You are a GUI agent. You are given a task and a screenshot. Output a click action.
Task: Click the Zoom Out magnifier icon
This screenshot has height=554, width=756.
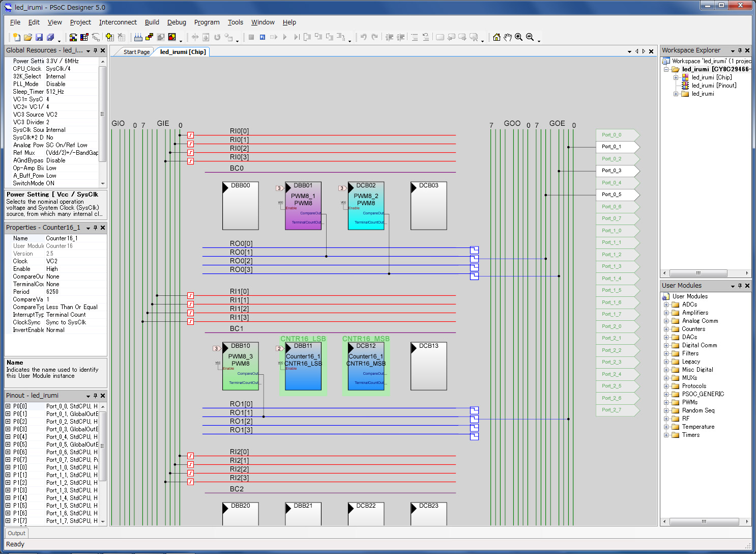tap(530, 37)
